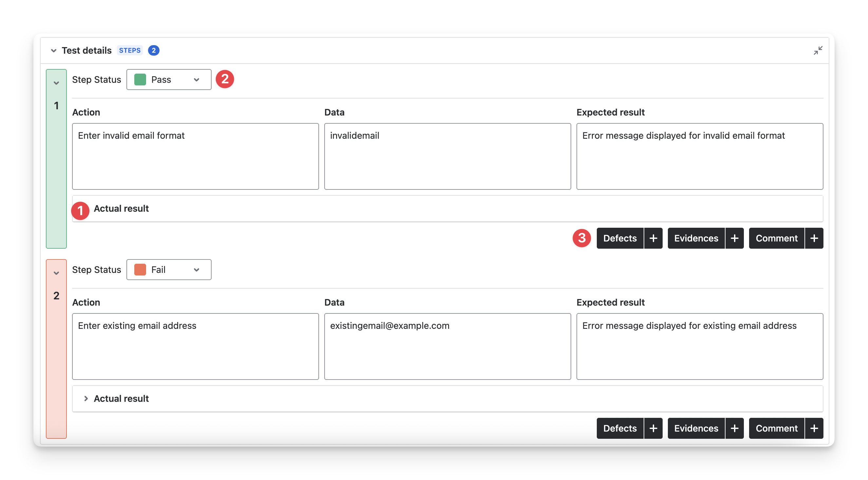This screenshot has height=480, width=868.
Task: Add evidence to step 1
Action: point(734,238)
